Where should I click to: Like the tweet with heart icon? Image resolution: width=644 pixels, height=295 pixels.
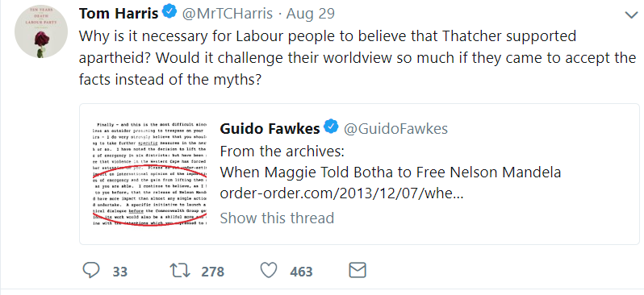point(269,270)
